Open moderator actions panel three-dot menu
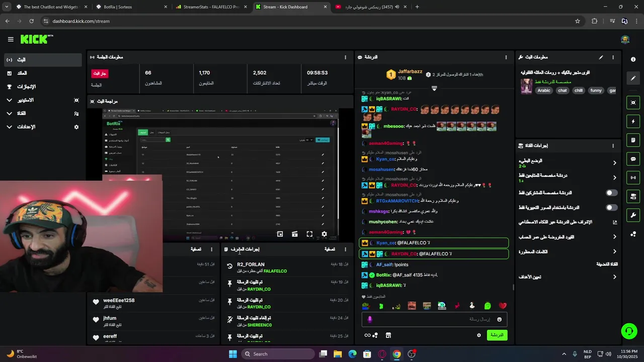 [345, 249]
